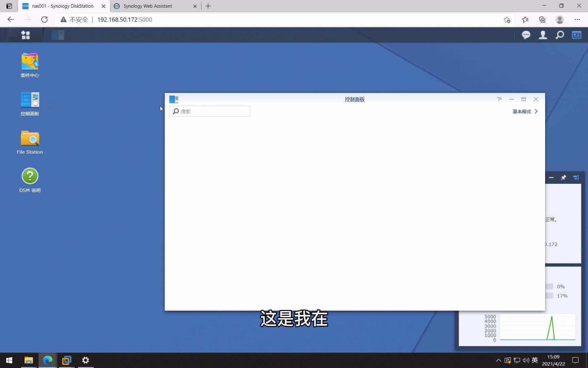
Task: Click the 搜索 search field in 控制面板
Action: 210,111
